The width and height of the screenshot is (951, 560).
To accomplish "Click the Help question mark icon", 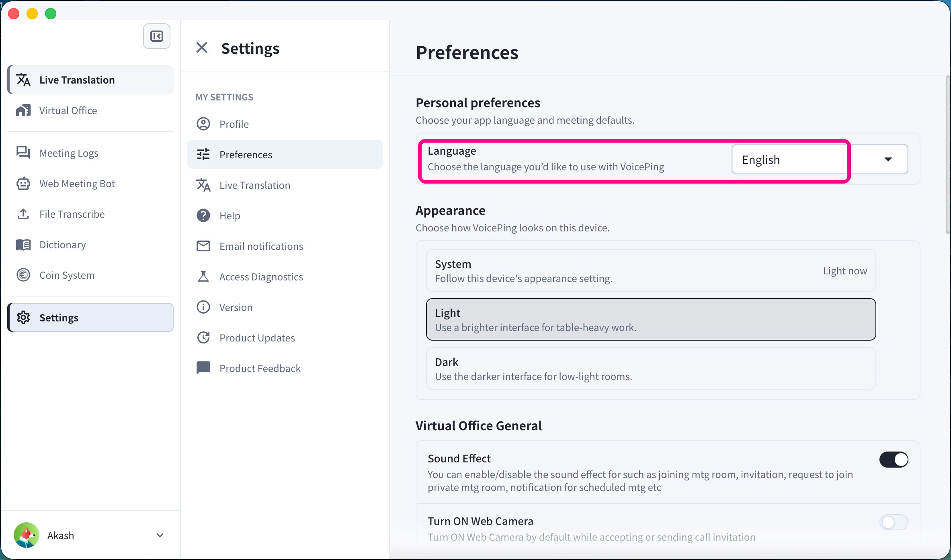I will [203, 216].
